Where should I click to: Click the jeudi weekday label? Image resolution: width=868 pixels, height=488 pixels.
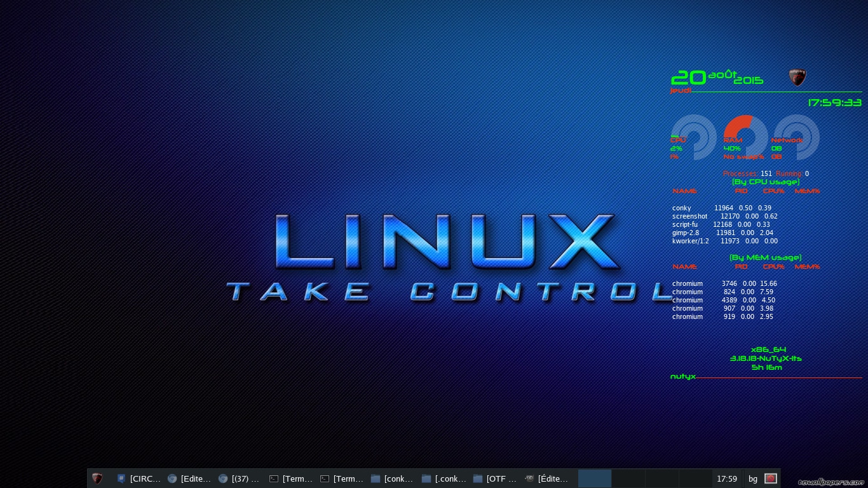pyautogui.click(x=681, y=90)
